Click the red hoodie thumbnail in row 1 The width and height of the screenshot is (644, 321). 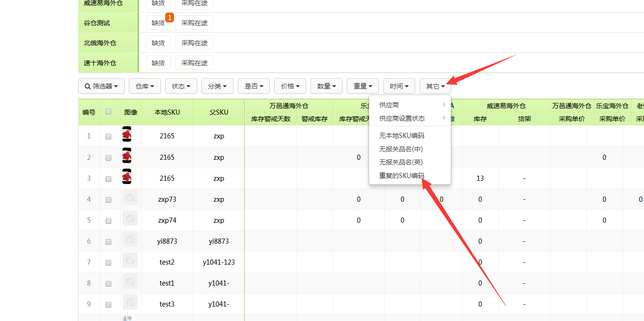tap(127, 134)
